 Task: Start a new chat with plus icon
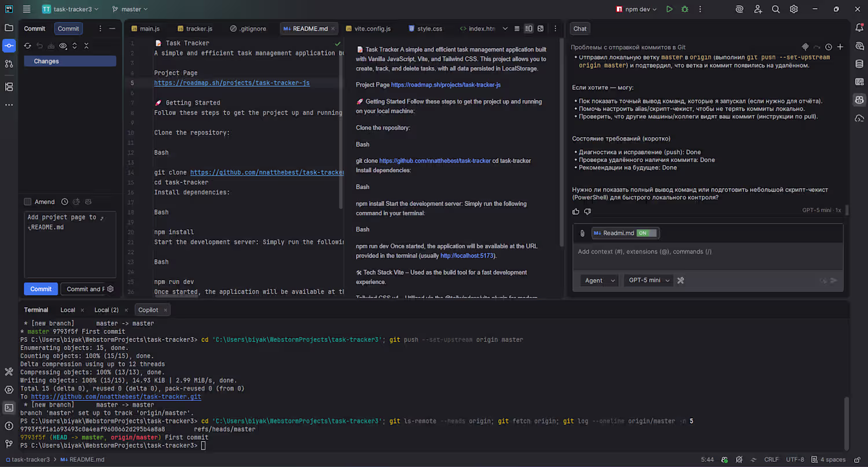pyautogui.click(x=840, y=47)
